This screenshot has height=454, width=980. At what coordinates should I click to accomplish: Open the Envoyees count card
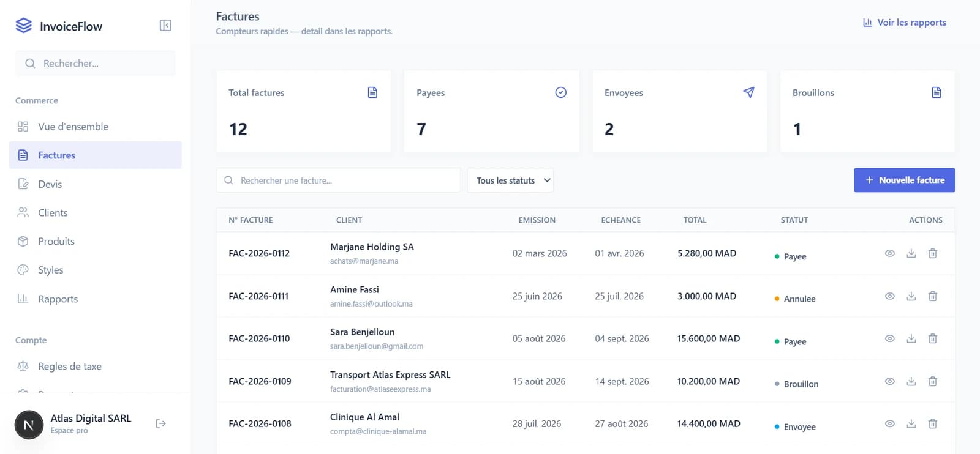680,111
